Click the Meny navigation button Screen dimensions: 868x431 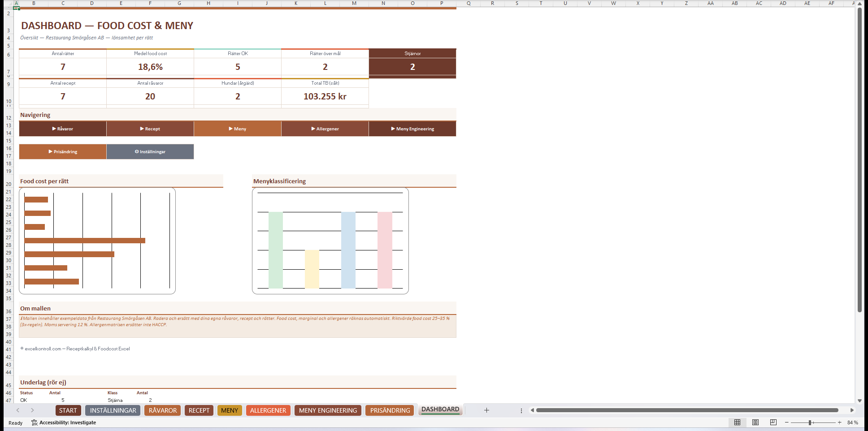pyautogui.click(x=238, y=129)
